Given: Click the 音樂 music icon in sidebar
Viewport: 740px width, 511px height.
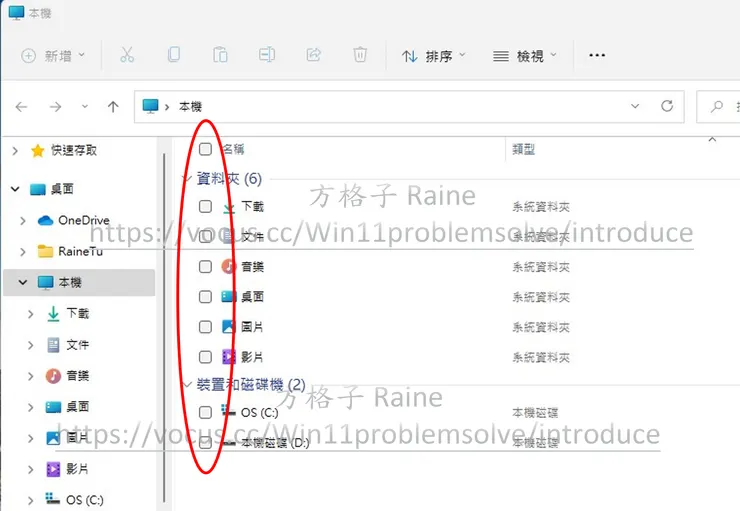Looking at the screenshot, I should [x=53, y=376].
